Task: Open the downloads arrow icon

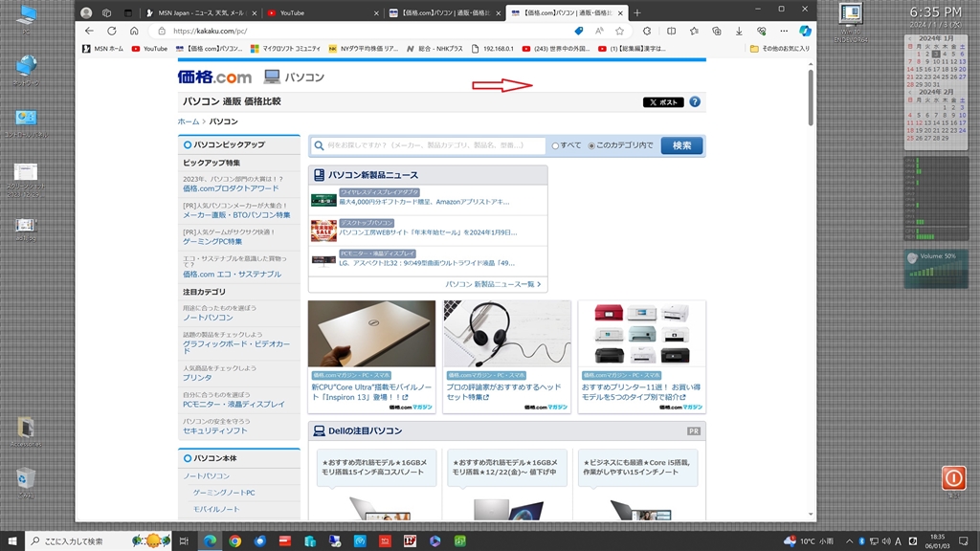Action: 739,31
